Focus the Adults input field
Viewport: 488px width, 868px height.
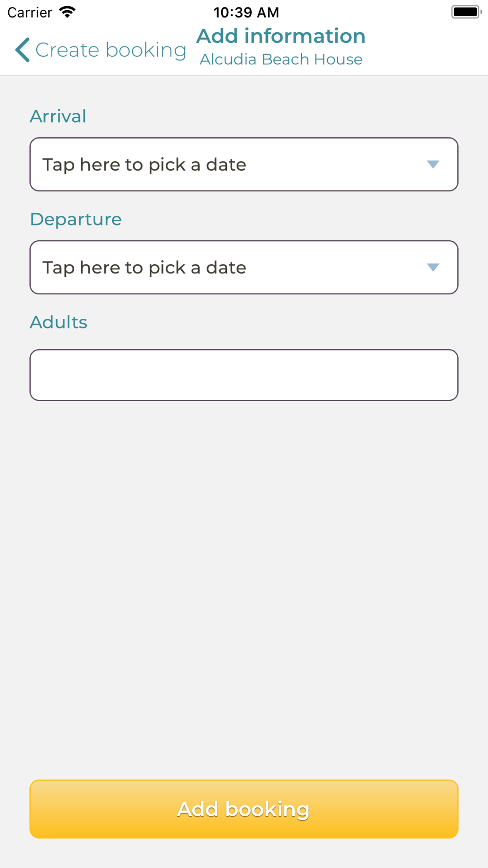click(x=244, y=375)
